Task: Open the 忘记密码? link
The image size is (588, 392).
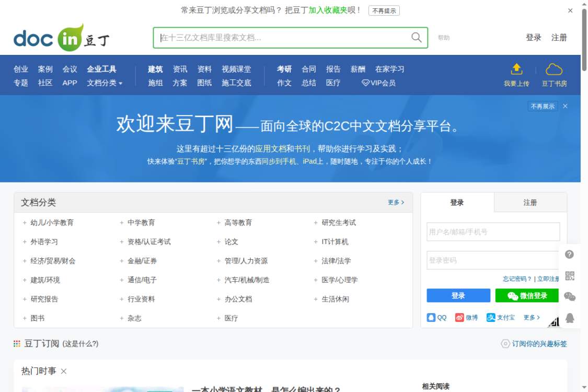Action: click(517, 279)
